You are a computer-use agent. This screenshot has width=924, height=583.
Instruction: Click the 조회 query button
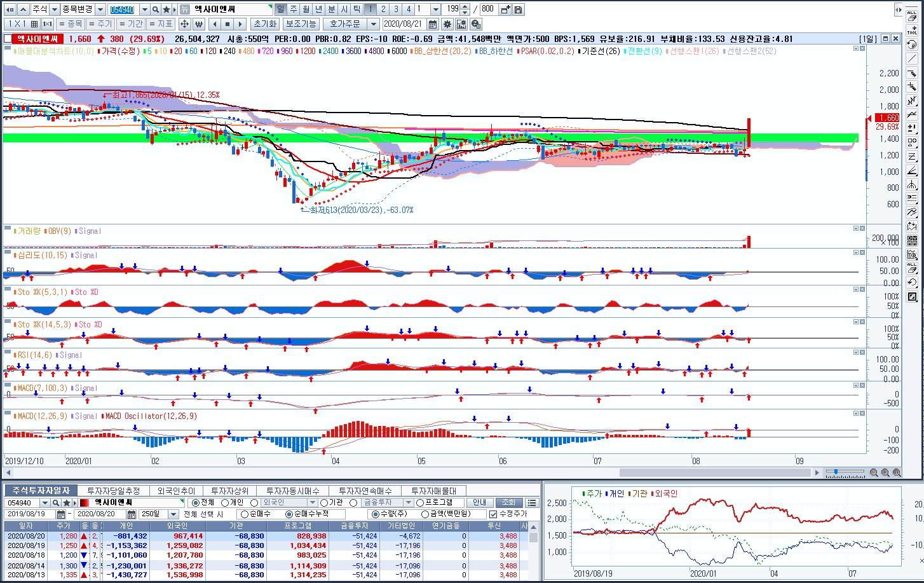(x=508, y=503)
